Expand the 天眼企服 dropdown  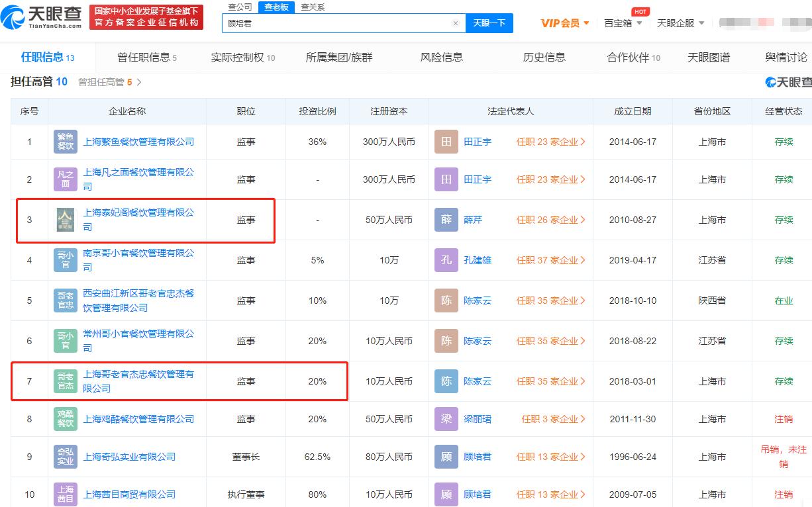[x=680, y=23]
